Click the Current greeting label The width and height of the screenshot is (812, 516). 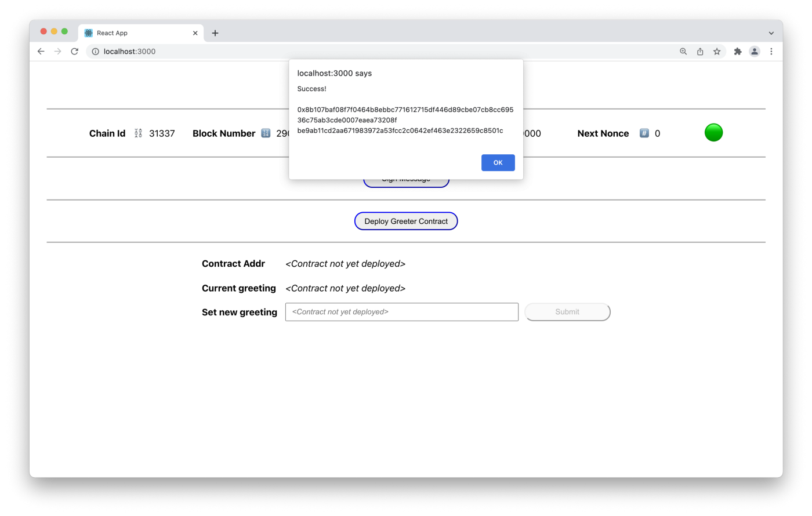[239, 288]
